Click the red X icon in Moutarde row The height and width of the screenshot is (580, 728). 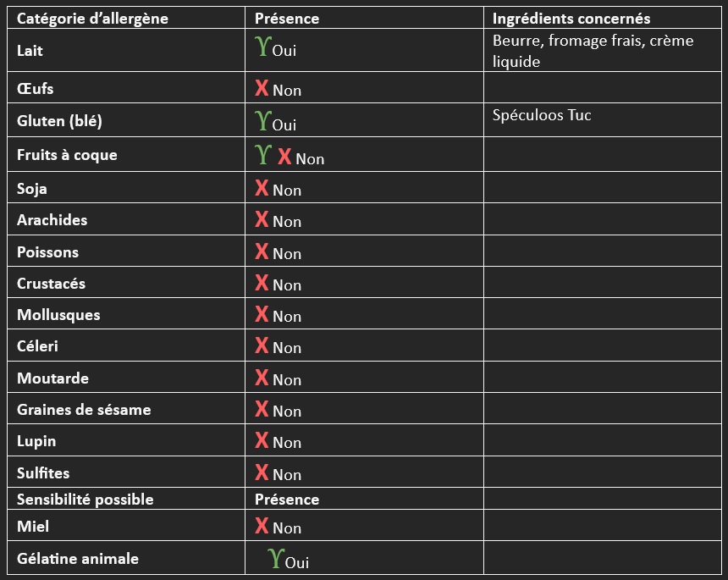(x=262, y=377)
